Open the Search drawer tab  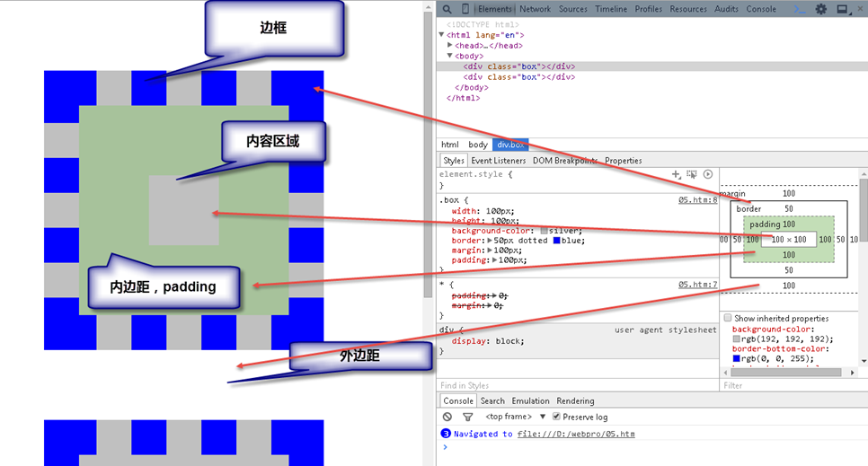(x=492, y=400)
